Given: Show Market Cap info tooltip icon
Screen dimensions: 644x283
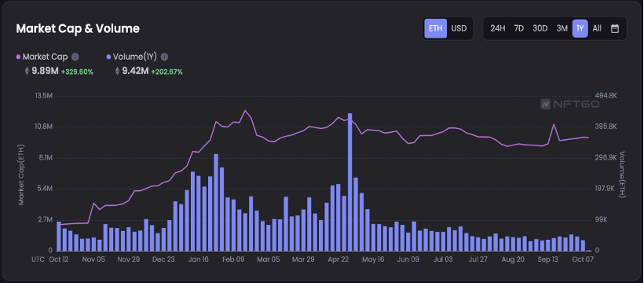Looking at the screenshot, I should (x=75, y=57).
